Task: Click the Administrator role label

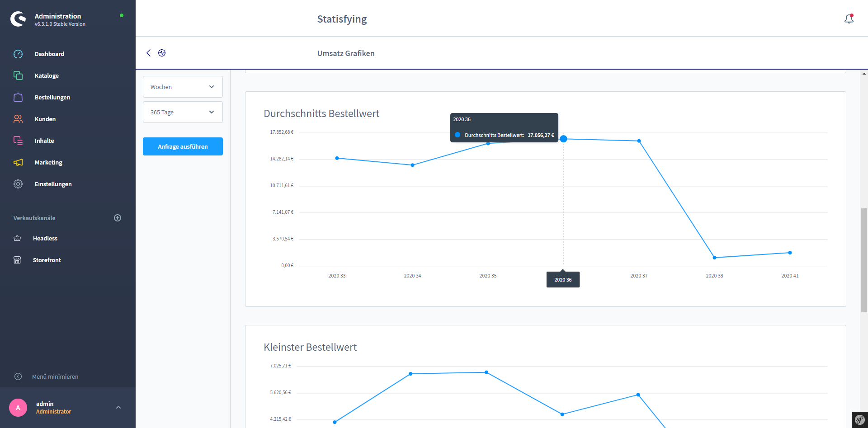Action: coord(53,412)
